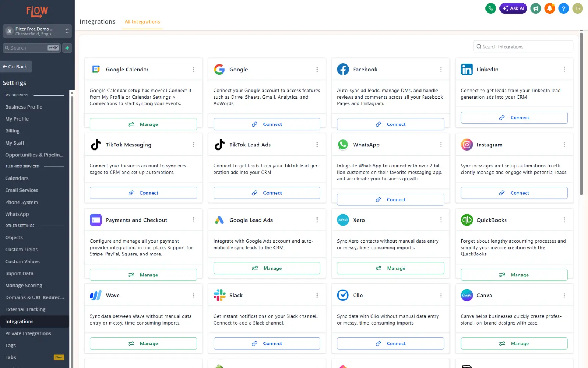
Task: Click the WhatsApp logo icon
Action: (x=343, y=145)
